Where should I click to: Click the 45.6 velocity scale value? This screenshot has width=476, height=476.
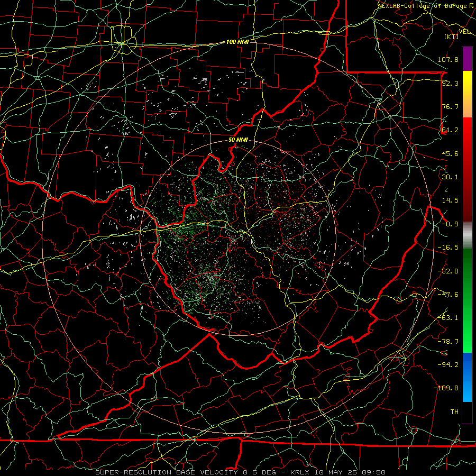(x=450, y=153)
